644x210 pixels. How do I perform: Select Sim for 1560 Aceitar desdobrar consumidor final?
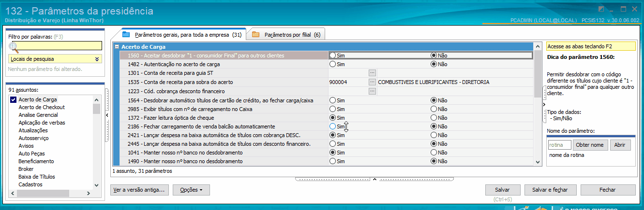332,56
